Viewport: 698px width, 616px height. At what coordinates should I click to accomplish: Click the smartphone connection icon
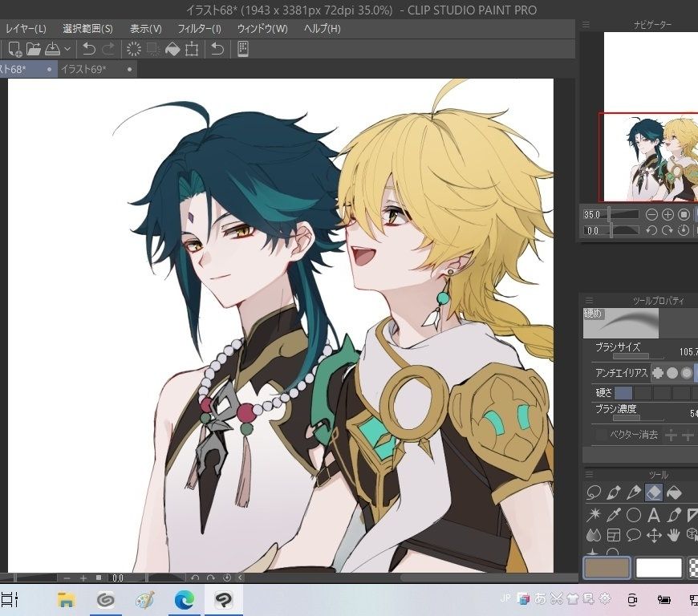pos(242,49)
